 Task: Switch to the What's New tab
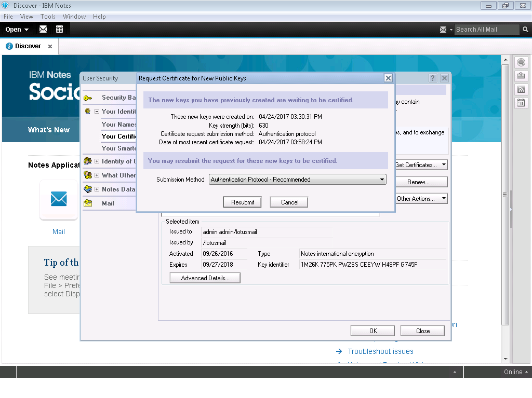(x=48, y=130)
